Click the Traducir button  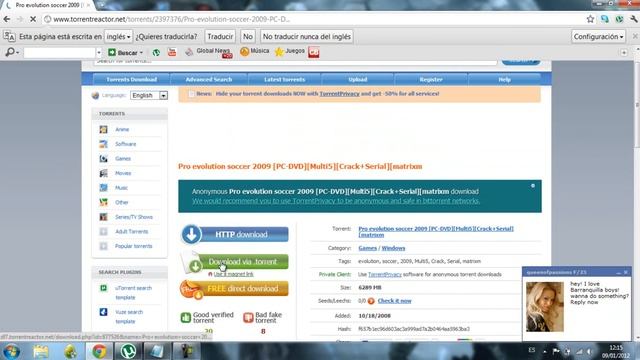coord(220,36)
